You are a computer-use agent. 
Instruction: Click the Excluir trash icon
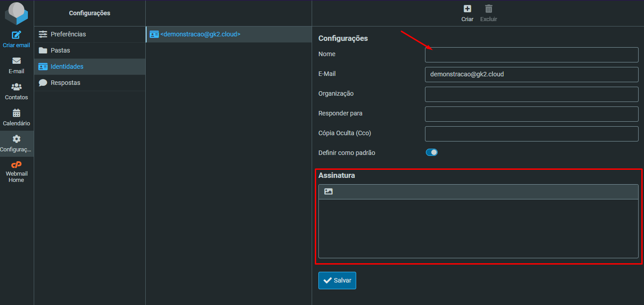[488, 9]
